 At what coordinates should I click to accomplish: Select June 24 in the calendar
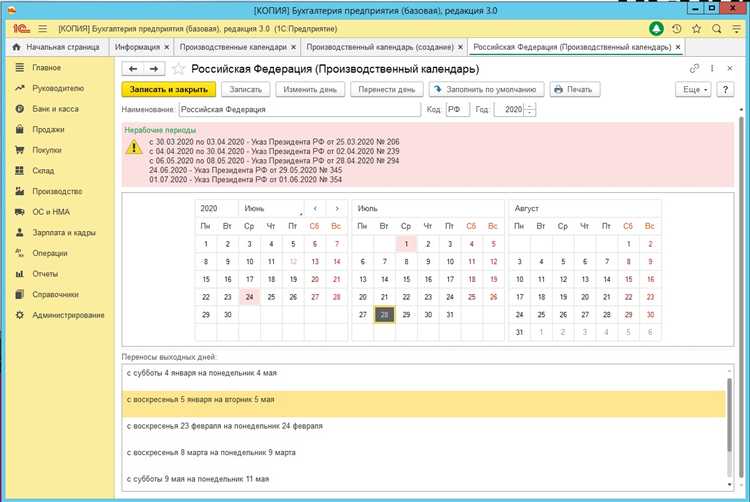click(x=249, y=296)
